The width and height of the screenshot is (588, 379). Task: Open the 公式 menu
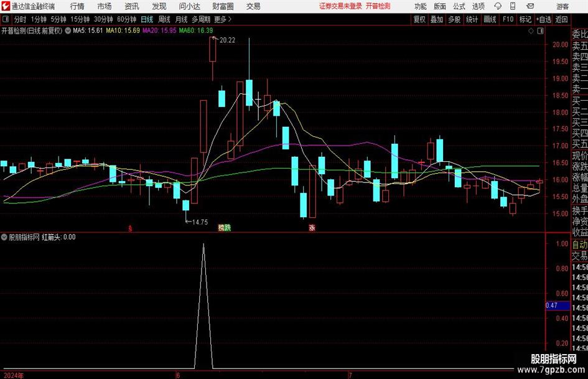point(459,6)
